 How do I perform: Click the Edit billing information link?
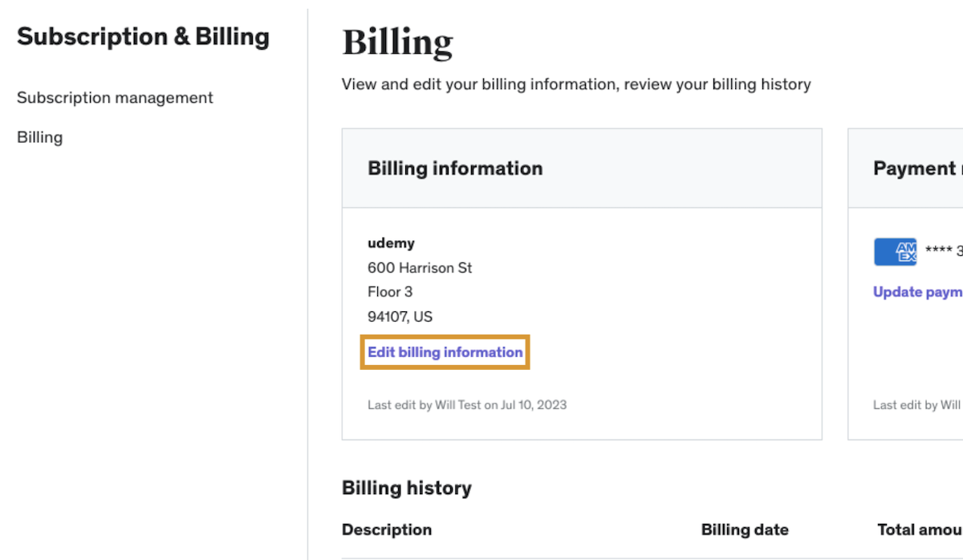445,352
